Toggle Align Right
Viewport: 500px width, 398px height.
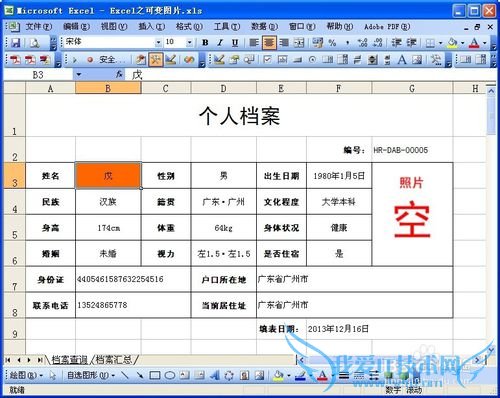pos(284,42)
